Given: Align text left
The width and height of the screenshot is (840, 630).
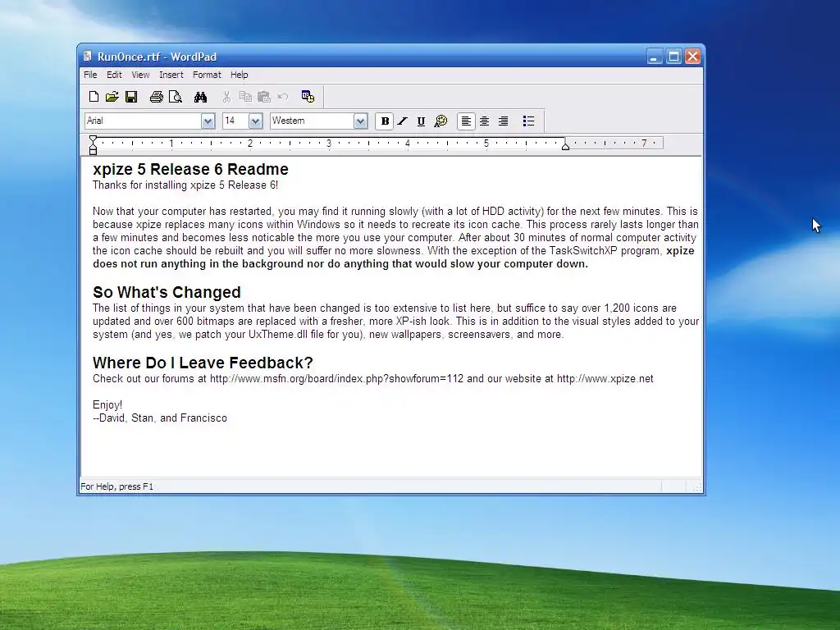Looking at the screenshot, I should (466, 121).
